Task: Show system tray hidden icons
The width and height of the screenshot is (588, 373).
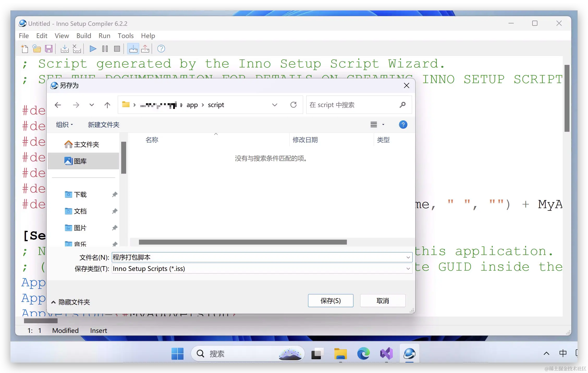Action: tap(546, 353)
